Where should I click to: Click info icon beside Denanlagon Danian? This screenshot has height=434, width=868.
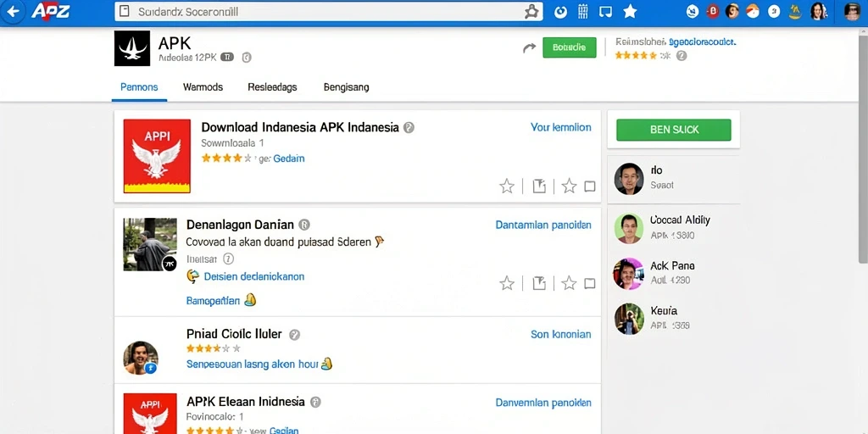[304, 225]
